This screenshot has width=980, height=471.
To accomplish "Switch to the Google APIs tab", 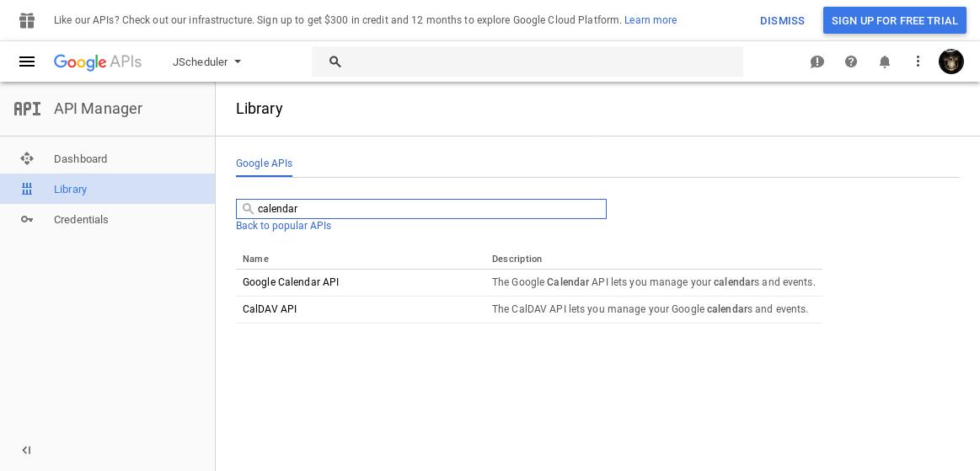I will [264, 163].
